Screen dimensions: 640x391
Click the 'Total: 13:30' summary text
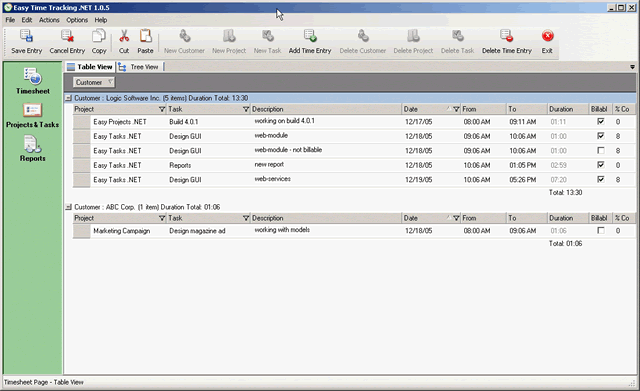pos(565,192)
